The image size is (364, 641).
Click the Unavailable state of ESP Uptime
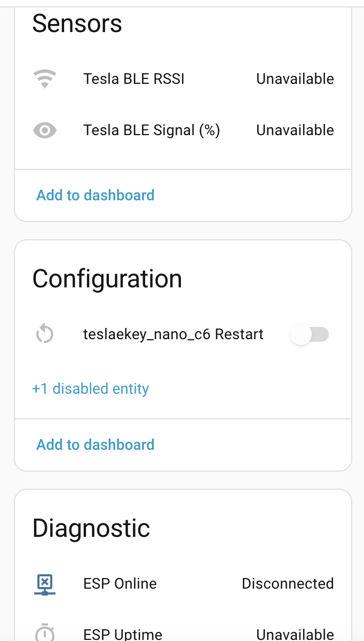coord(295,634)
